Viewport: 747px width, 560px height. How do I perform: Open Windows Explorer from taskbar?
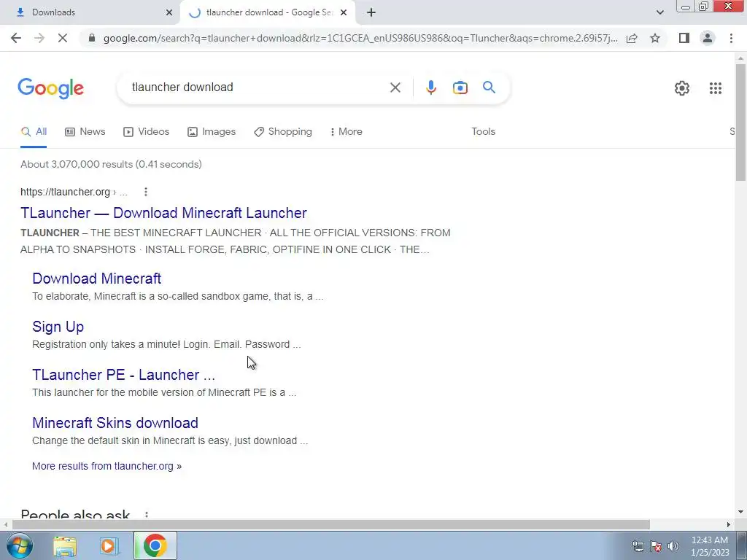(65, 546)
